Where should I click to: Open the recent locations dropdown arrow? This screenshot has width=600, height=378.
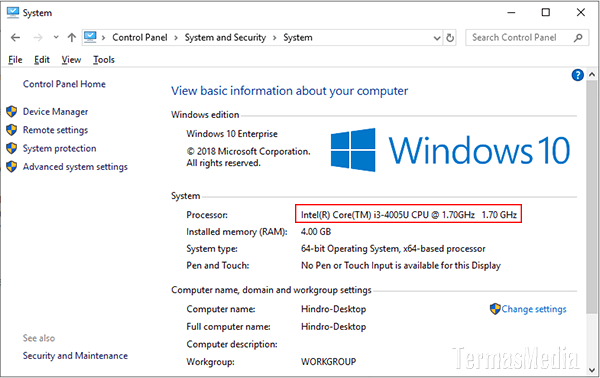pyautogui.click(x=56, y=37)
